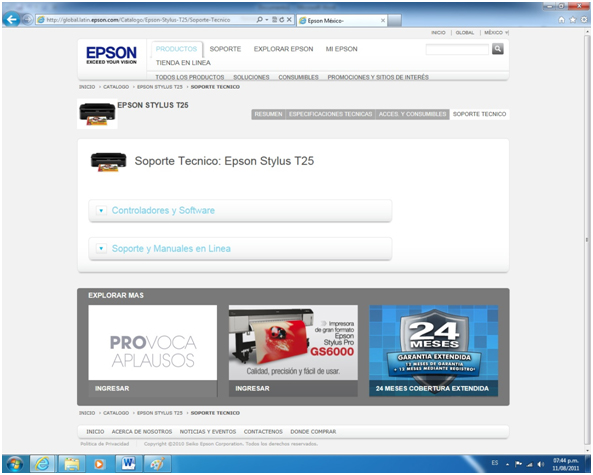The height and width of the screenshot is (475, 593).
Task: Click the browser home icon
Action: point(561,20)
